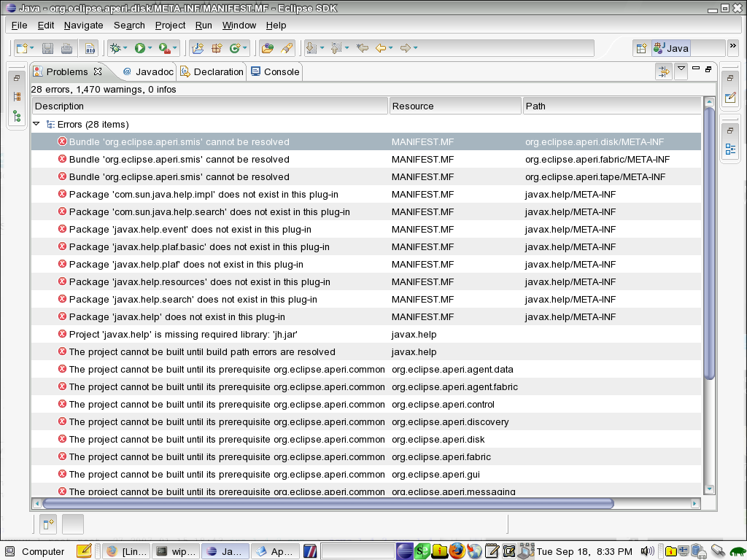747x560 pixels.
Task: Click the green Run button
Action: (x=139, y=48)
